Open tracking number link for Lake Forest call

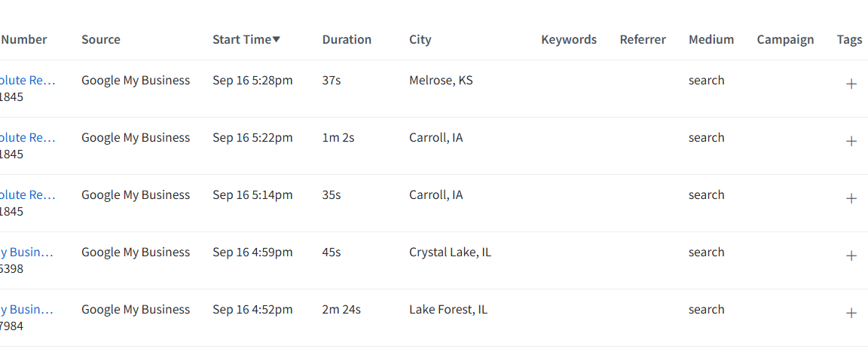point(26,309)
